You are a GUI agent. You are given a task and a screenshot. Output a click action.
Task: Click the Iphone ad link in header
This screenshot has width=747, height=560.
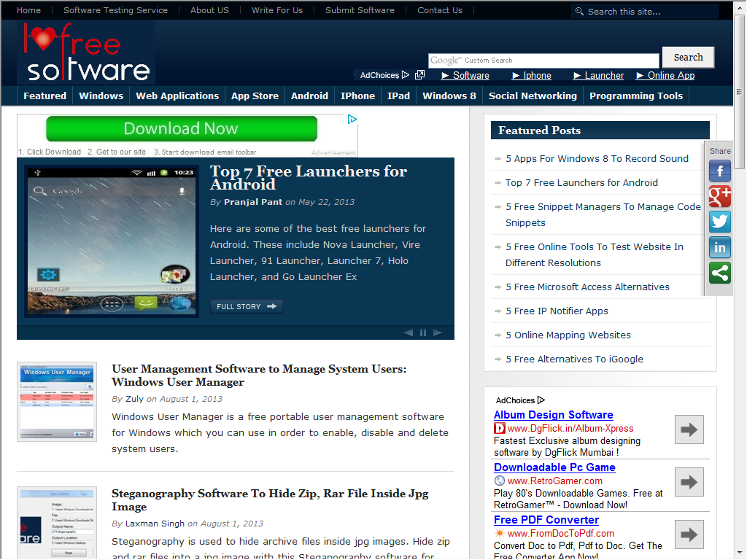click(532, 75)
